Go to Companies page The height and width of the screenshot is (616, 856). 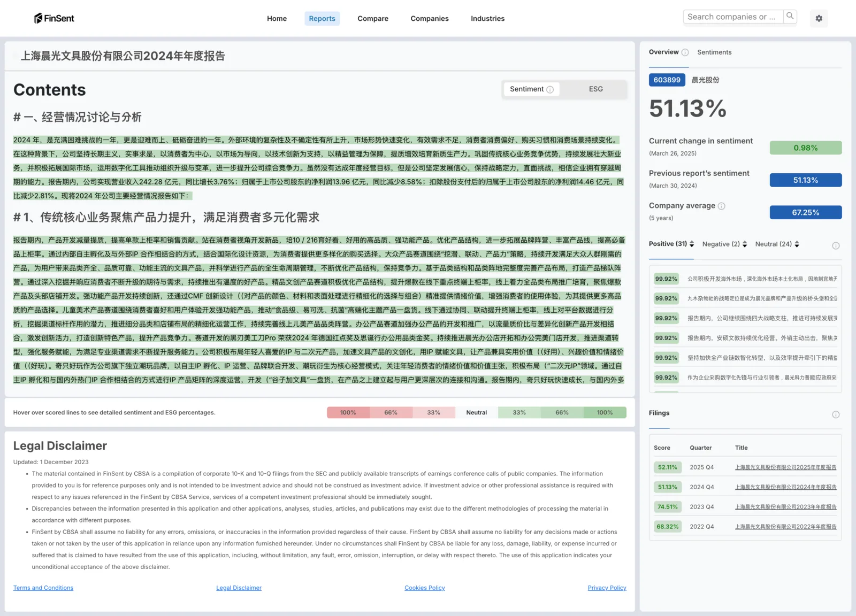tap(430, 18)
